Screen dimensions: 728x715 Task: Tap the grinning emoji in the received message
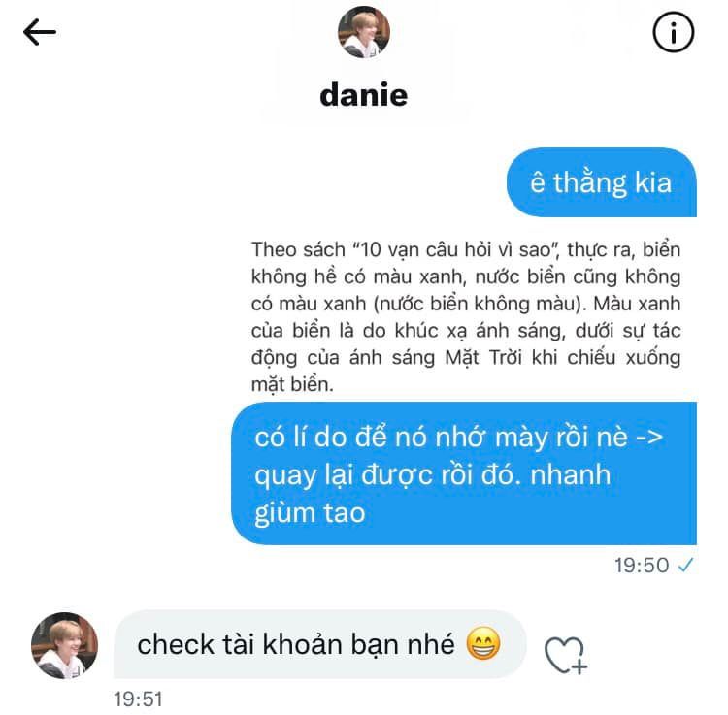click(483, 643)
